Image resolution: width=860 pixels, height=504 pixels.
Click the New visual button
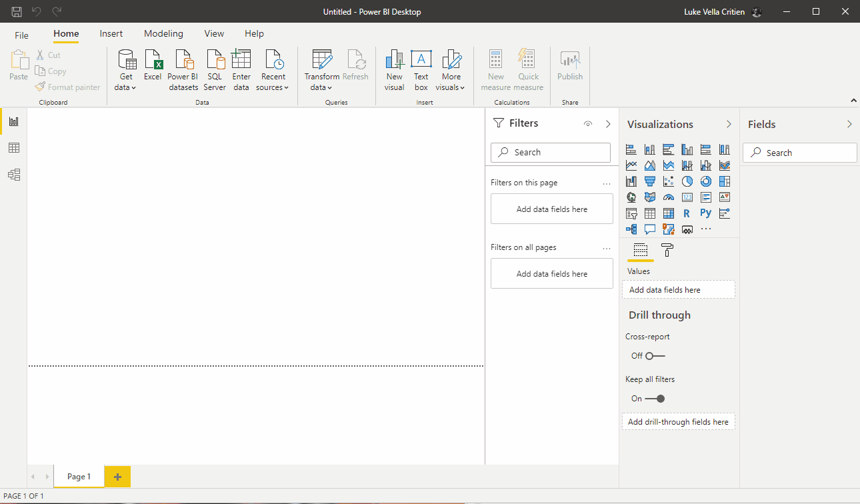pos(394,70)
